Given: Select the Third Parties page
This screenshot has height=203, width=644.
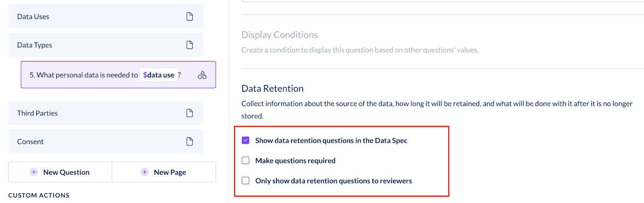Looking at the screenshot, I should (x=106, y=113).
